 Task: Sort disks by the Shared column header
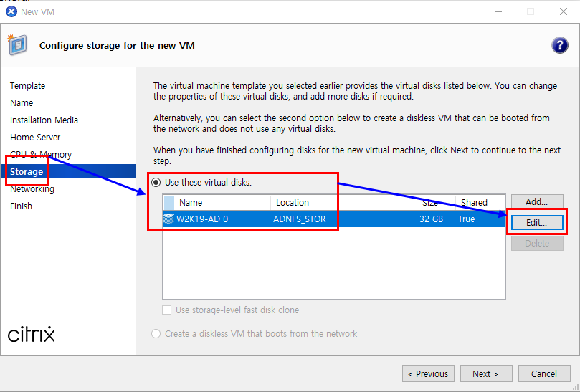(x=480, y=203)
